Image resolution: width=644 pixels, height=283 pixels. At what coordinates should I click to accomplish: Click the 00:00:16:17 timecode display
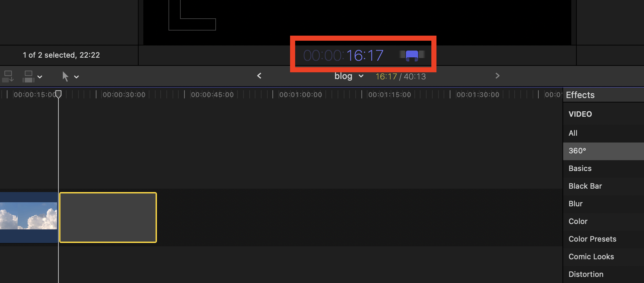(x=343, y=55)
